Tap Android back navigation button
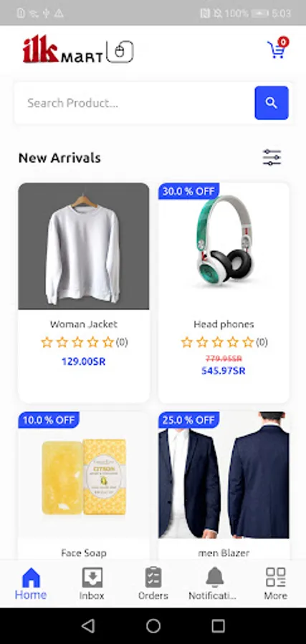Viewport: 306px width, 644px height. 88,626
